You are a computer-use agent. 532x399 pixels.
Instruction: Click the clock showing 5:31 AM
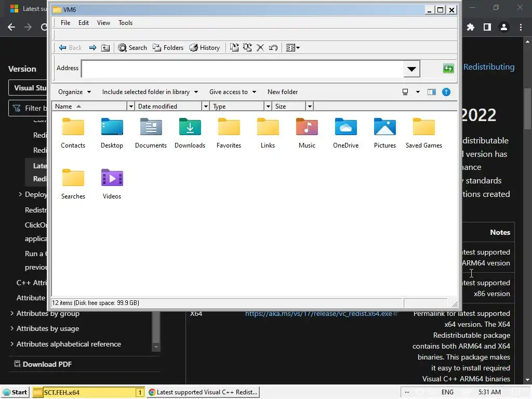[x=489, y=392]
